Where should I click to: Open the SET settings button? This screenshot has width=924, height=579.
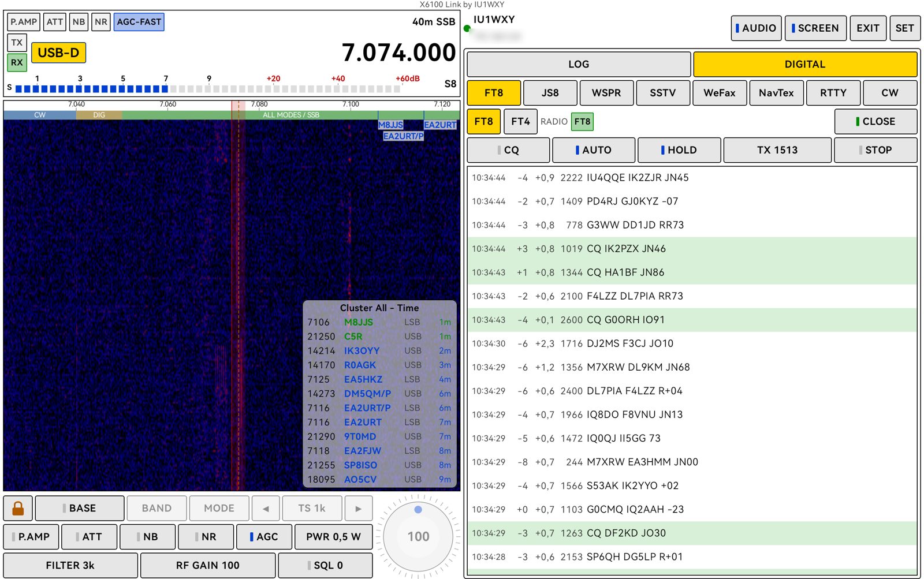905,28
